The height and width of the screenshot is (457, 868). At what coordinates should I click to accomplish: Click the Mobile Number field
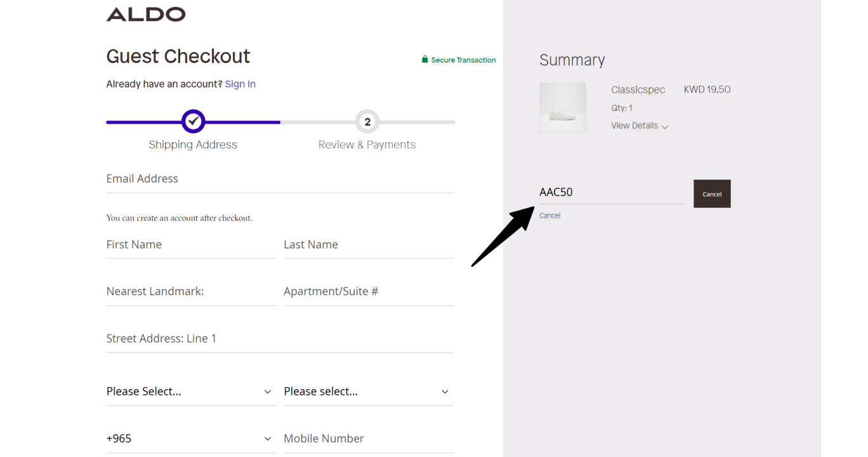coord(369,439)
